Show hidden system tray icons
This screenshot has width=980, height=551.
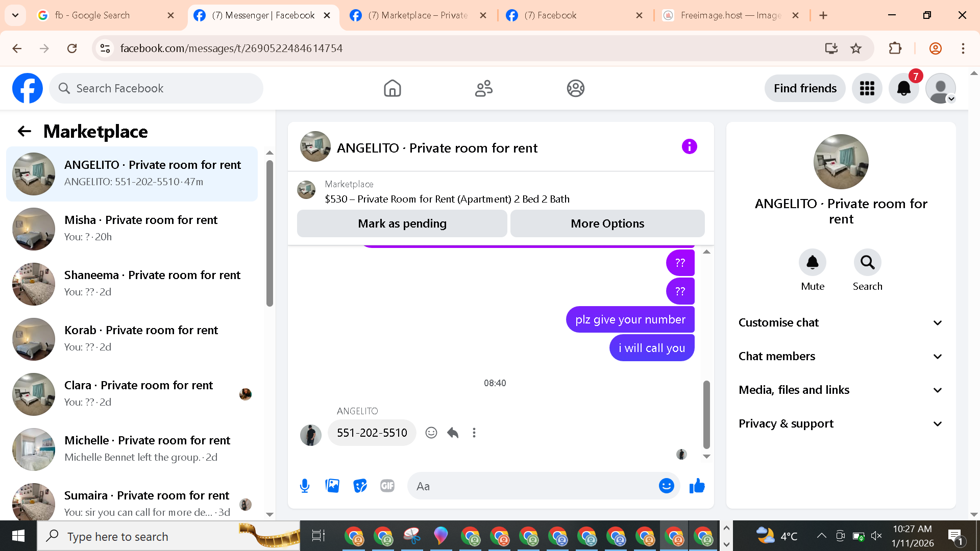pos(821,536)
